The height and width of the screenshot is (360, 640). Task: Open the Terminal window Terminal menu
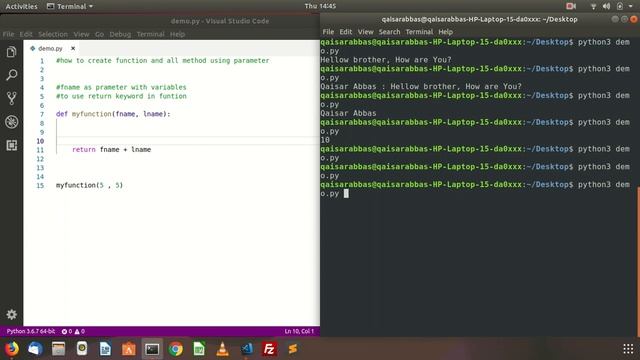pyautogui.click(x=419, y=32)
